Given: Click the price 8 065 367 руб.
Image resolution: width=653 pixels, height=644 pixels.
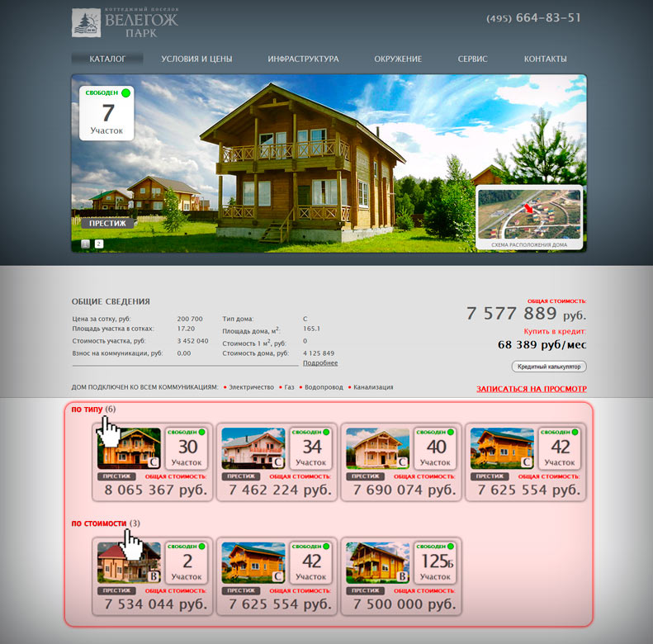Looking at the screenshot, I should (x=156, y=490).
